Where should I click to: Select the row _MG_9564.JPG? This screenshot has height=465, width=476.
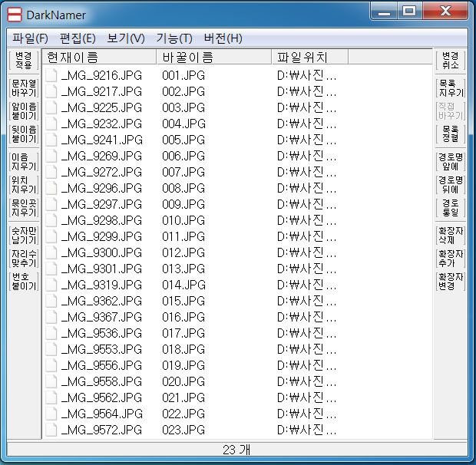click(196, 414)
